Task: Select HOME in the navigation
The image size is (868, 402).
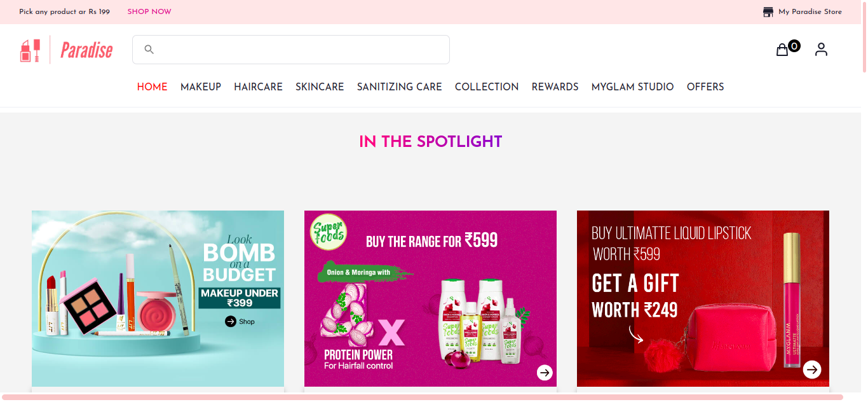Action: 152,87
